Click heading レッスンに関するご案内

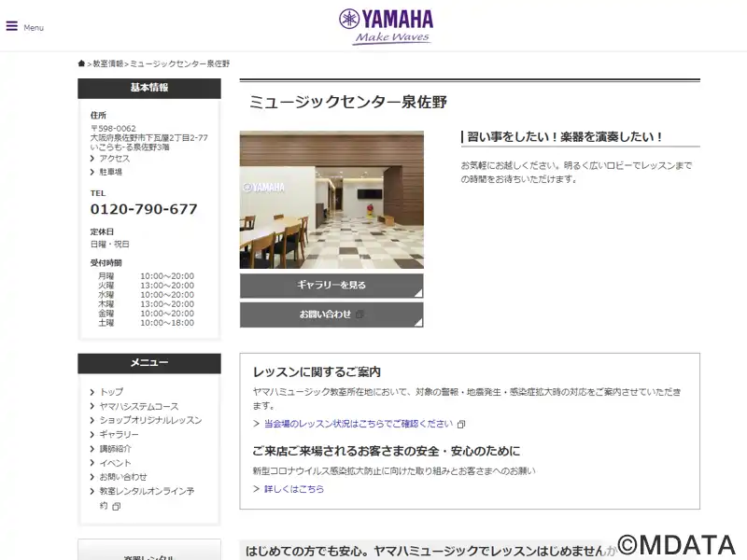coord(317,371)
